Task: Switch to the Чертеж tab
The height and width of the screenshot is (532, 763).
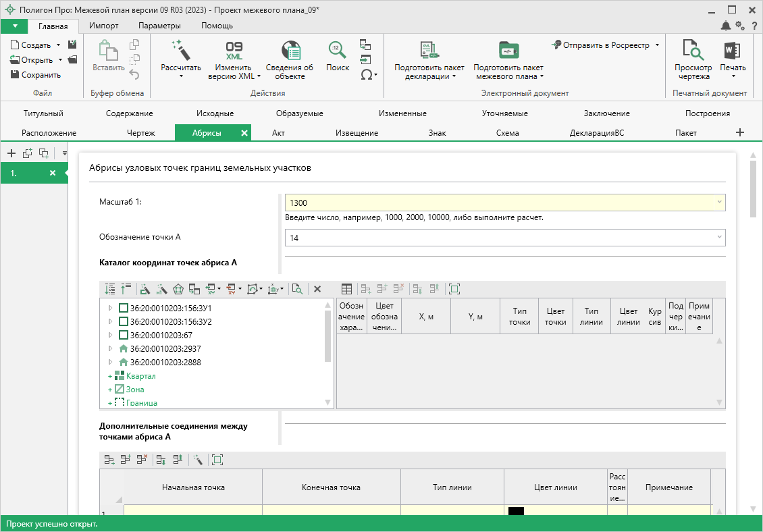Action: click(x=140, y=133)
